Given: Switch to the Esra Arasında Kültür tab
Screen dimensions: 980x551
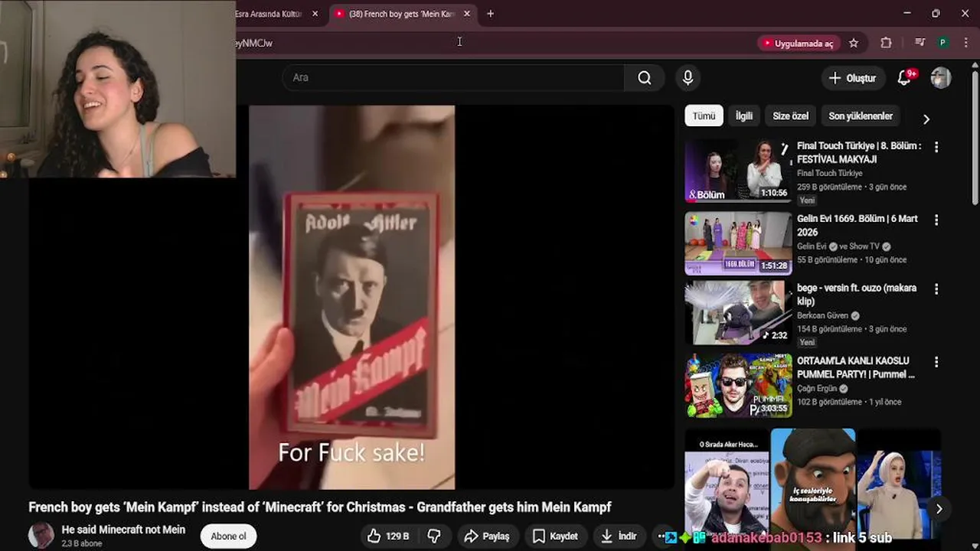Looking at the screenshot, I should click(x=268, y=14).
